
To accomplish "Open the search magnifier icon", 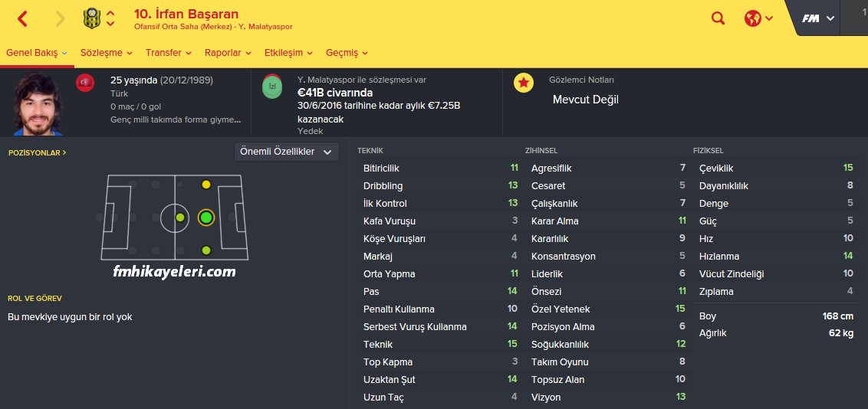I will point(718,18).
